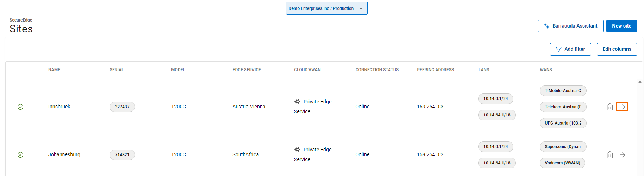Delete the Innsbruck site via trash icon

pyautogui.click(x=609, y=107)
